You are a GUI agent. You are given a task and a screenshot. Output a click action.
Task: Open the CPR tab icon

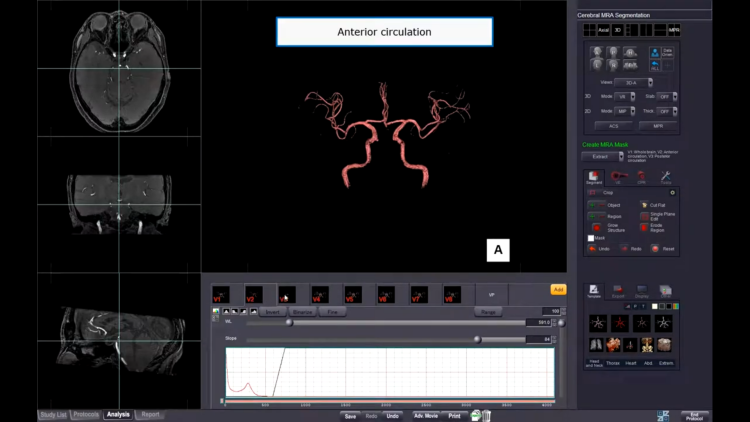[641, 177]
